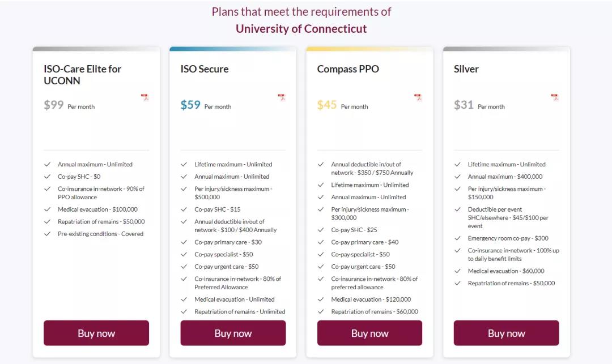
Task: Click checkmark beside Emergency room co-pay - $300
Action: click(458, 238)
